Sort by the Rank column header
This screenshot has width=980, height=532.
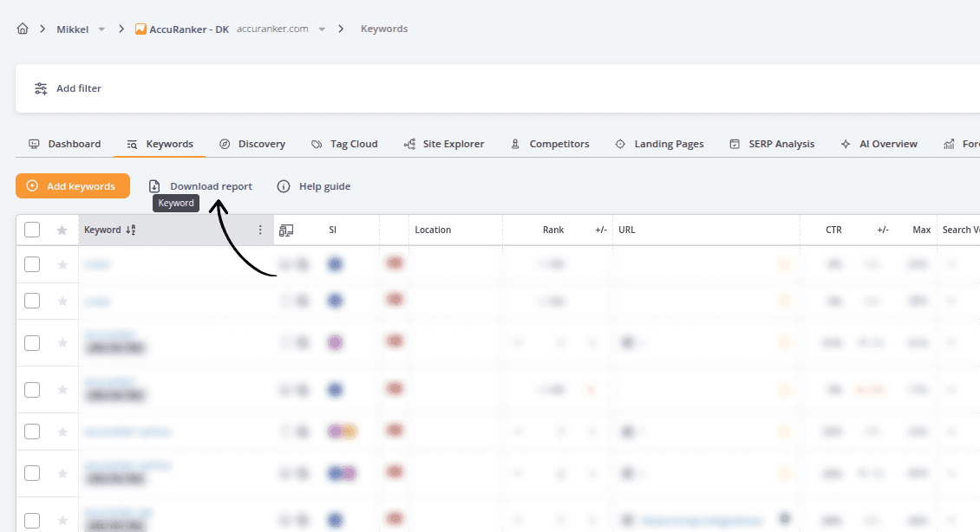553,230
